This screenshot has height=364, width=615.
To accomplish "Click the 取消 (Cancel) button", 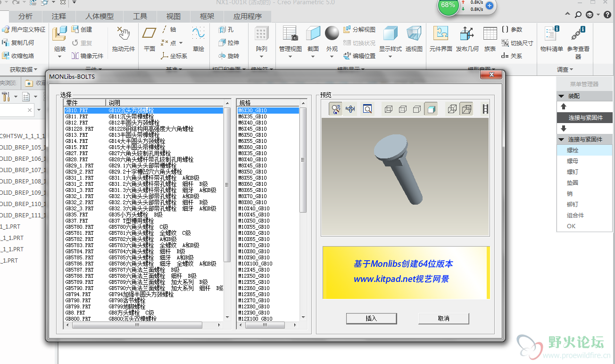I will click(x=443, y=318).
